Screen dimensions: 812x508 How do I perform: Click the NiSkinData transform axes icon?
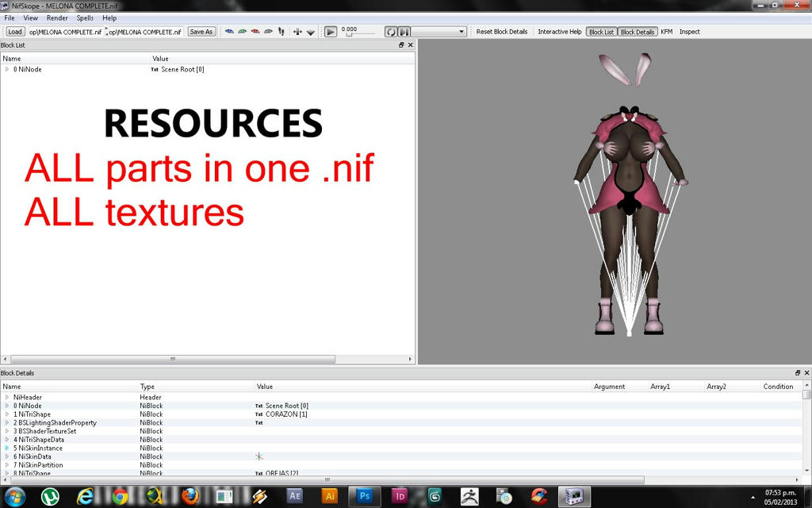tap(259, 456)
